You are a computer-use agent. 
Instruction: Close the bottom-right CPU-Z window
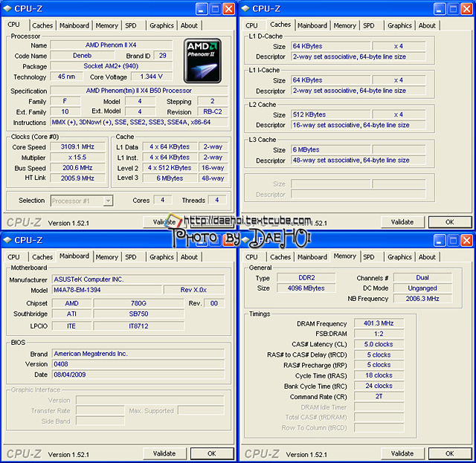(467, 241)
